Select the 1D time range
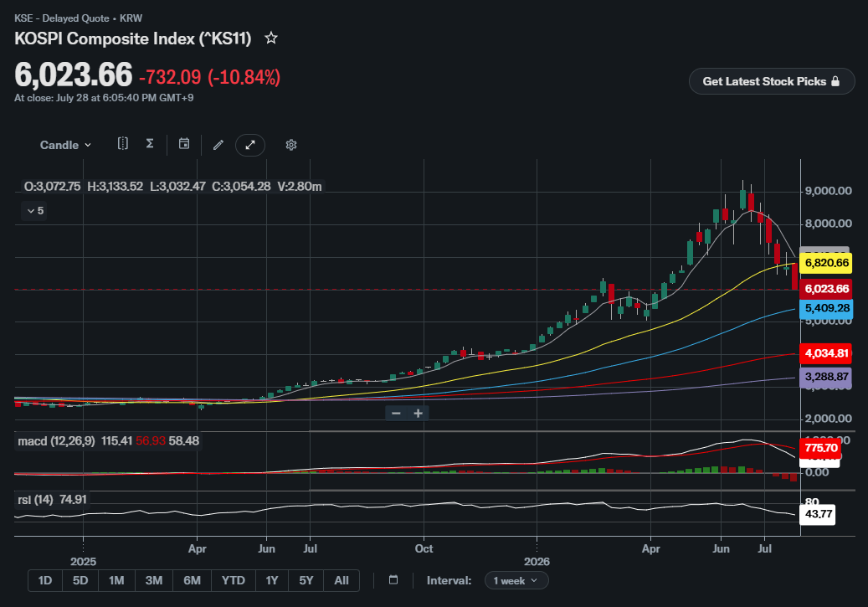 coord(45,580)
